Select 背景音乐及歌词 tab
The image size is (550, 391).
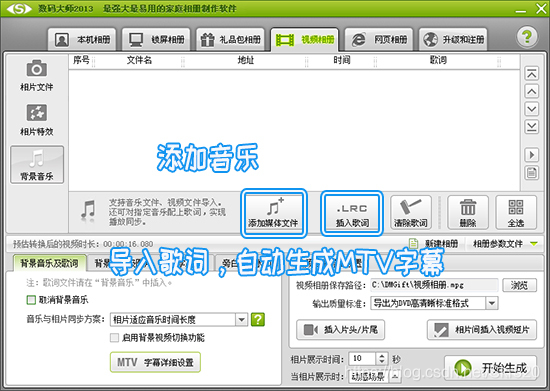click(49, 263)
